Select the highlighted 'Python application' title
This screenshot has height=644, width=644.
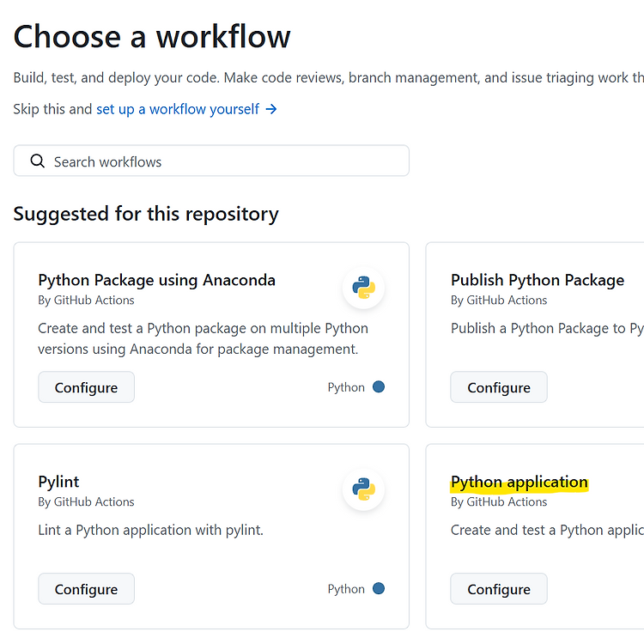[x=519, y=483]
